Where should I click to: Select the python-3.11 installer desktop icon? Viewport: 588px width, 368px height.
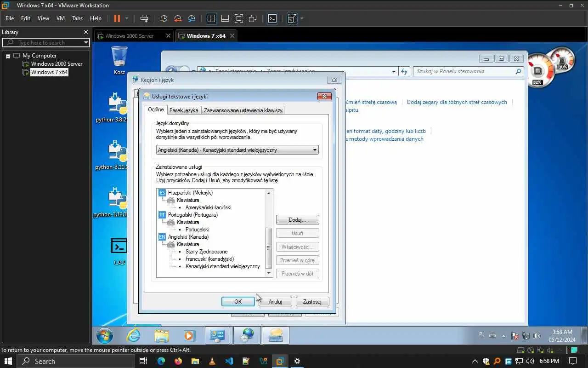click(x=118, y=155)
